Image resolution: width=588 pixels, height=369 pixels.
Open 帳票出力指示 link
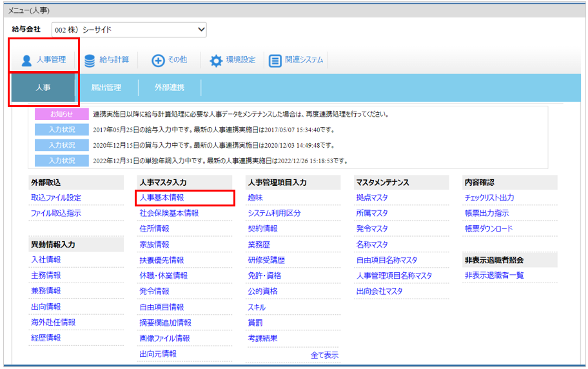pos(487,214)
